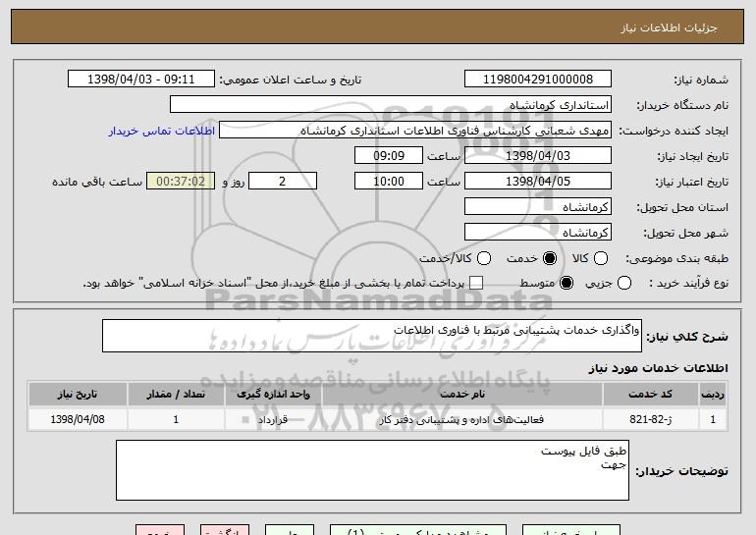This screenshot has width=756, height=535.
Task: Choose the جزیی purchase process option
Action: (624, 283)
